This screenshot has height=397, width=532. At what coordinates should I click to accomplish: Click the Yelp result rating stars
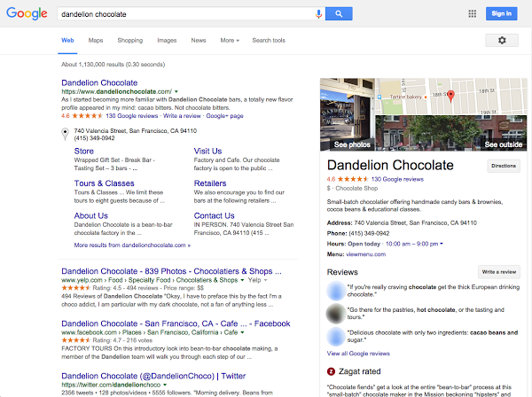tap(75, 288)
